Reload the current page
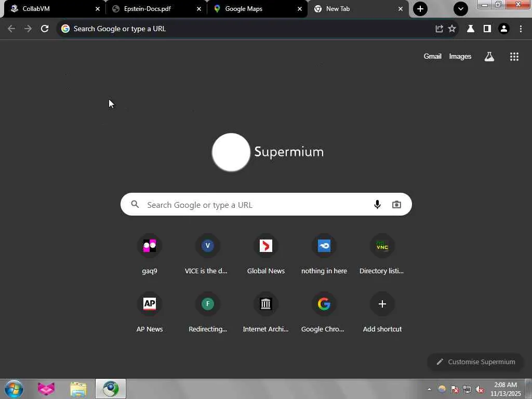The width and height of the screenshot is (532, 399). 45,29
